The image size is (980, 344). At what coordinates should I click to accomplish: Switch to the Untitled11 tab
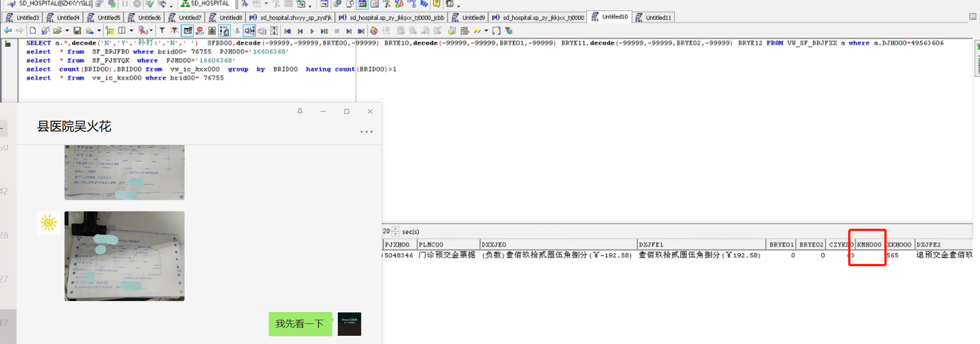tap(653, 17)
